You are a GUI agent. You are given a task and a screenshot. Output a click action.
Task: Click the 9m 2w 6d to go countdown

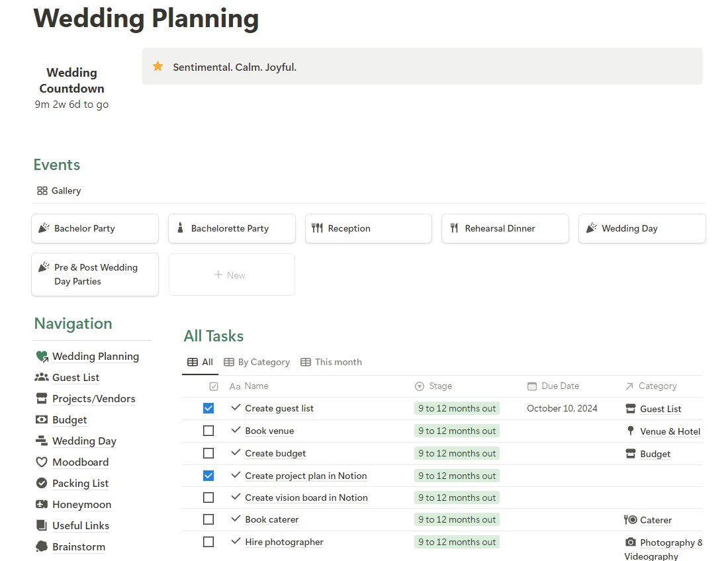click(x=71, y=105)
